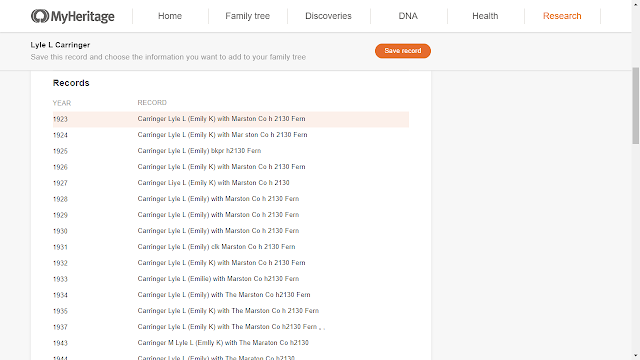This screenshot has height=360, width=640.
Task: Select the 1924 'Mar ston Co' record
Action: tap(222, 135)
